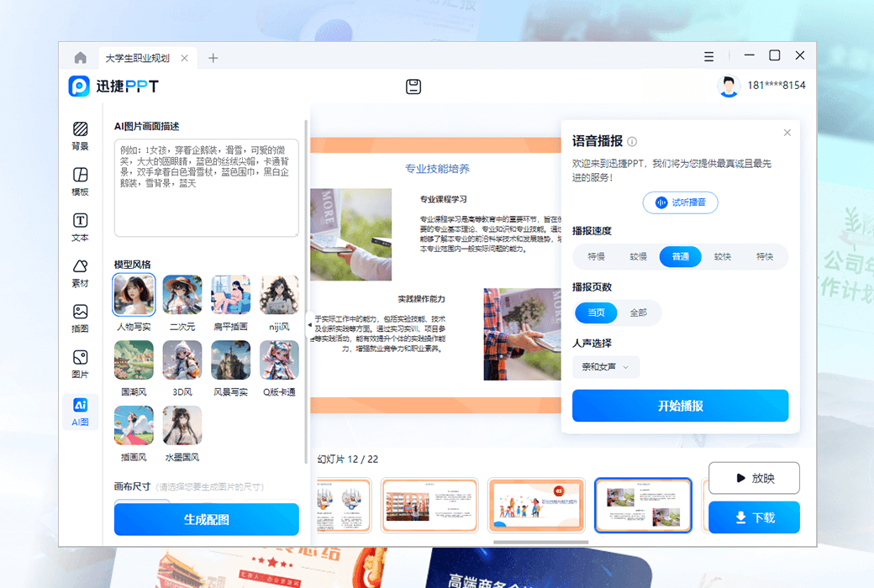The width and height of the screenshot is (874, 588).
Task: Open the 素材 materials panel
Action: click(81, 273)
